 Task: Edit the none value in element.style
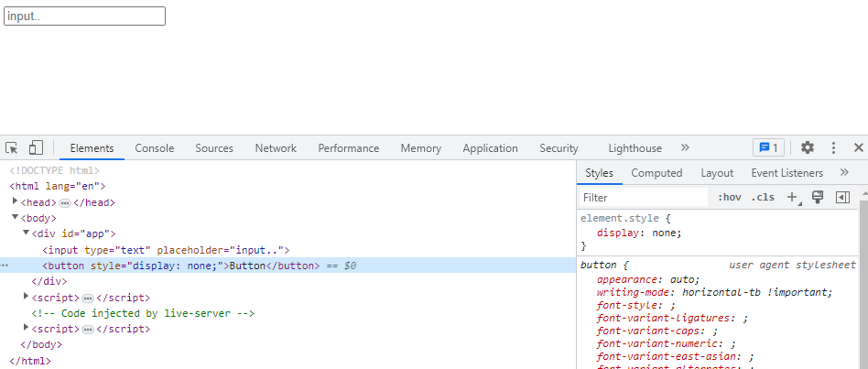[x=666, y=233]
